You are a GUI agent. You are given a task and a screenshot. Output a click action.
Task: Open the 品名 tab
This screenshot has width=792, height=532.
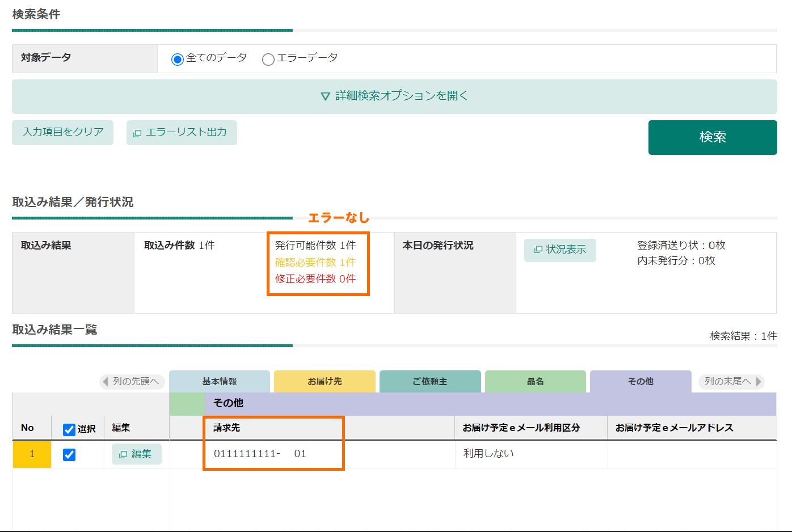pos(535,381)
